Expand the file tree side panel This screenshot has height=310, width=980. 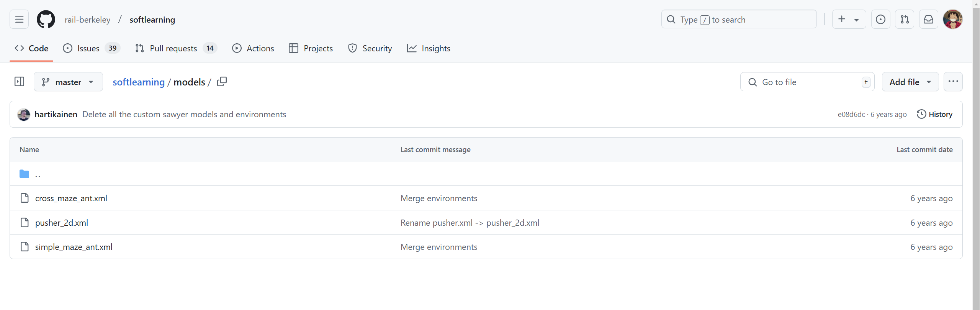[19, 82]
